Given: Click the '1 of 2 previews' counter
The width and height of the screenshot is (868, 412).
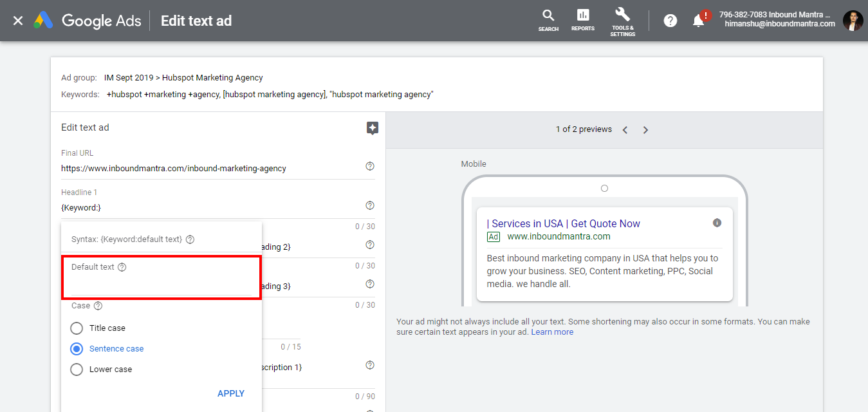Looking at the screenshot, I should coord(584,129).
